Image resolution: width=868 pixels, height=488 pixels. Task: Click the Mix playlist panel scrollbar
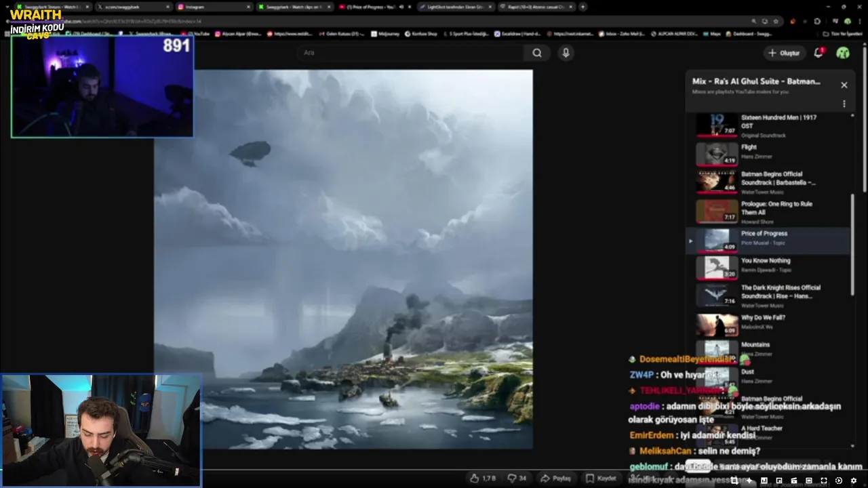[852, 244]
